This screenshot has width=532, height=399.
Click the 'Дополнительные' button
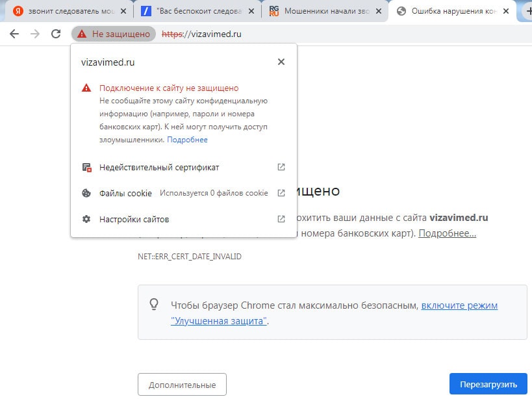182,385
